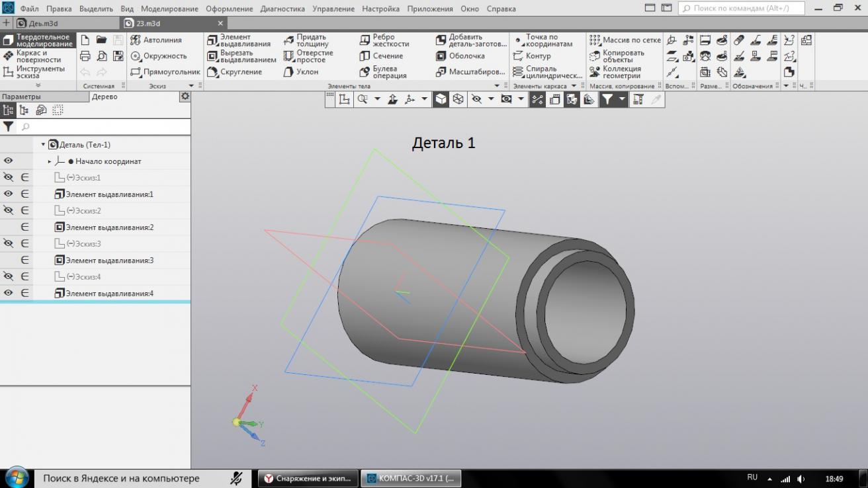Open the Моделирование menu

click(169, 9)
